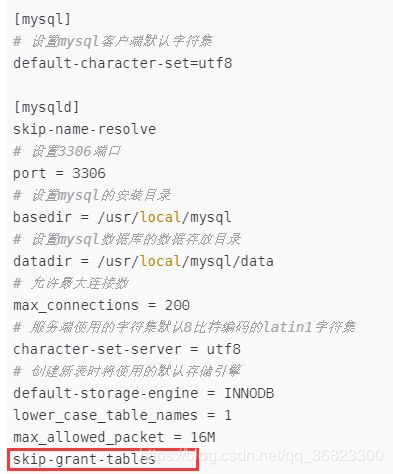Click the 3306 port comment
Viewport: 393px width, 474px height.
67,151
